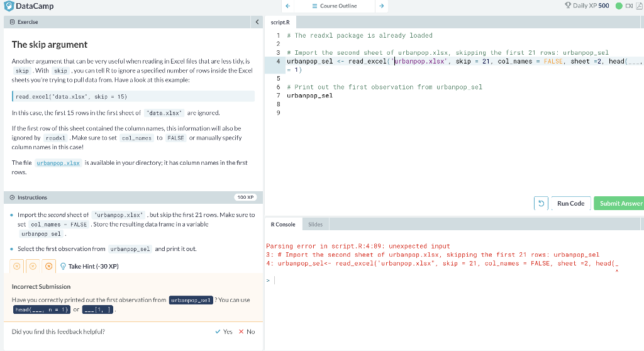The height and width of the screenshot is (351, 644).
Task: Switch to the Slides tab
Action: [x=316, y=225]
